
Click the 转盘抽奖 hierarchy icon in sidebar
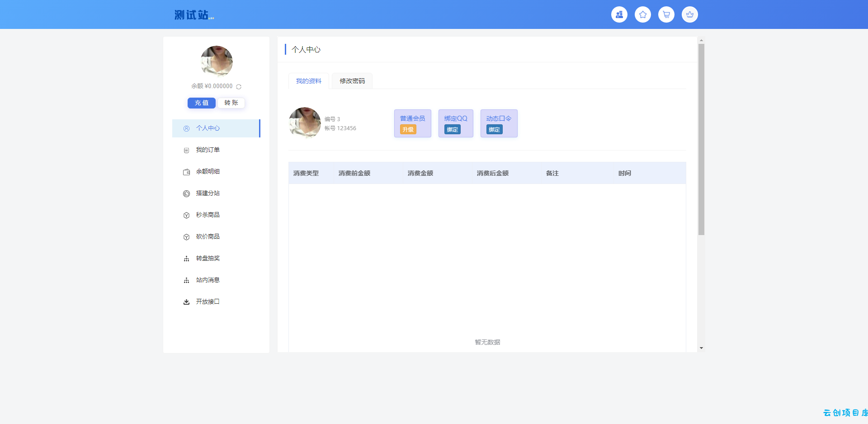point(186,259)
